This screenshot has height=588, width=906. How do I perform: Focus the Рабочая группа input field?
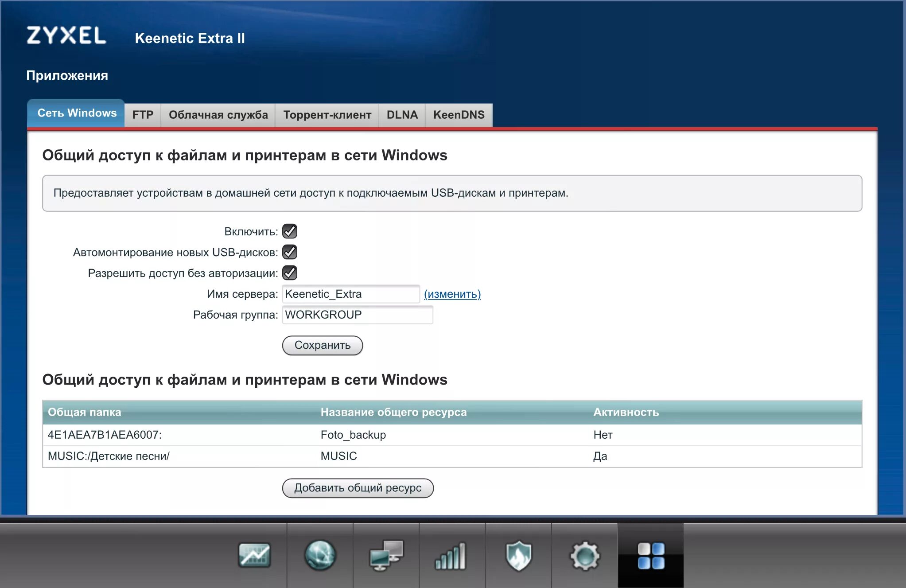click(358, 315)
